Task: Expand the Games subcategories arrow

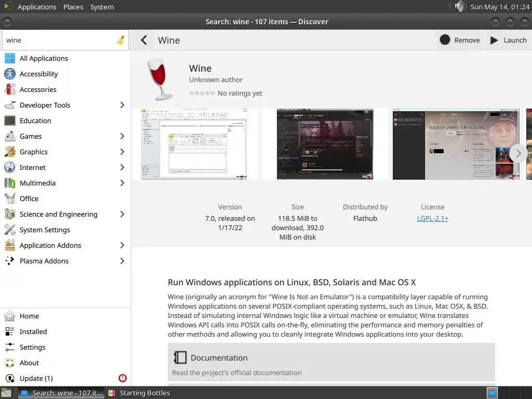Action: [122, 137]
